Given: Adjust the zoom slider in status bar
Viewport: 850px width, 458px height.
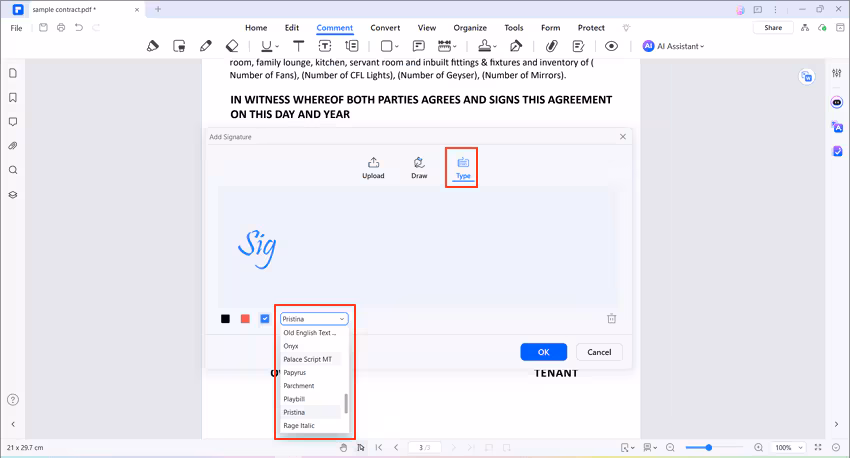Looking at the screenshot, I should click(708, 448).
